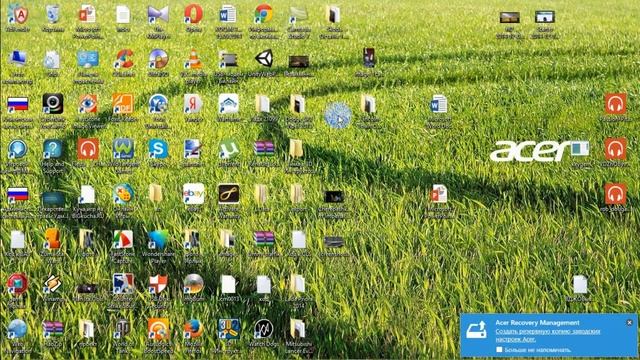
Task: Launch the Google Chrome shortcut
Action: tap(263, 14)
